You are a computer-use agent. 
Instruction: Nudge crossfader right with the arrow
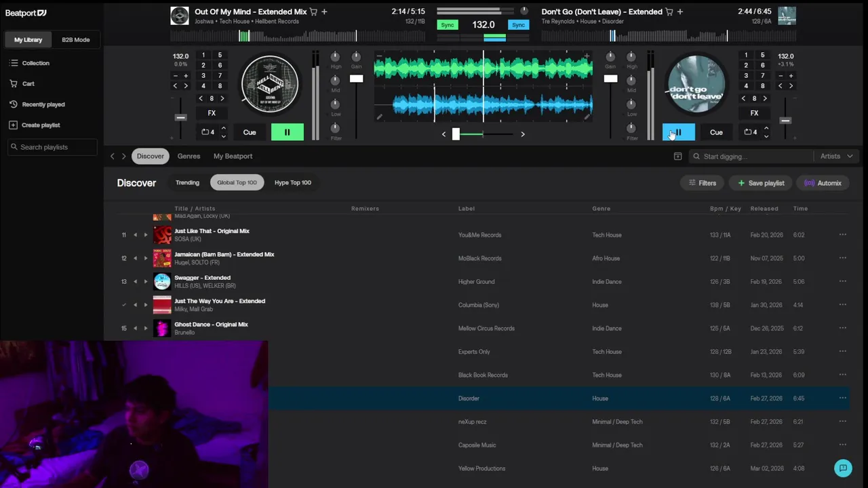coord(522,134)
